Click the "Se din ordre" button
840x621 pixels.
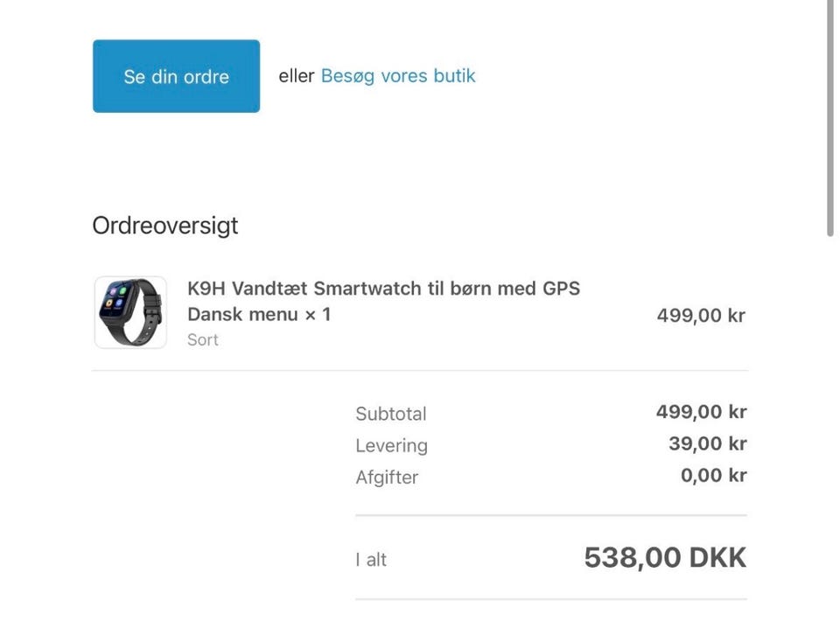176,76
